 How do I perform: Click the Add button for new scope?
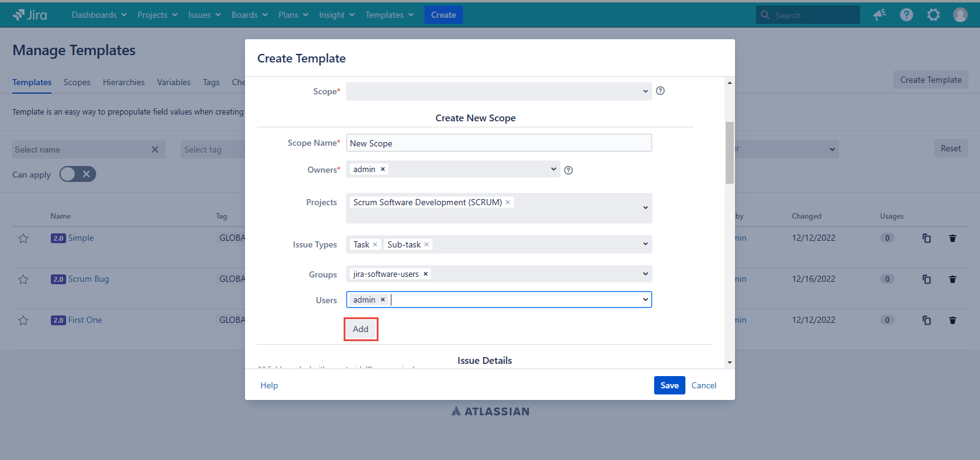pos(361,329)
